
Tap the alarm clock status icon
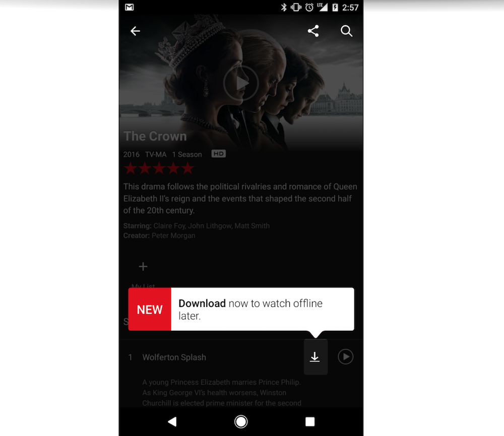309,7
